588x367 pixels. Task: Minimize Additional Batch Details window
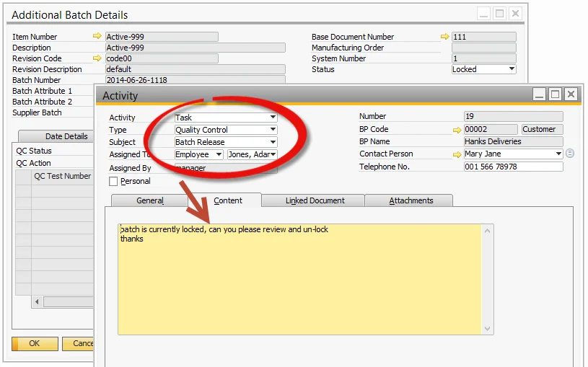click(484, 14)
